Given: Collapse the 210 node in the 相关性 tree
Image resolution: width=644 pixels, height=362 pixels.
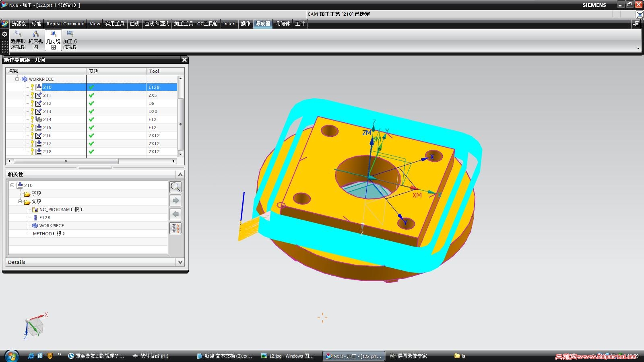Looking at the screenshot, I should [12, 185].
